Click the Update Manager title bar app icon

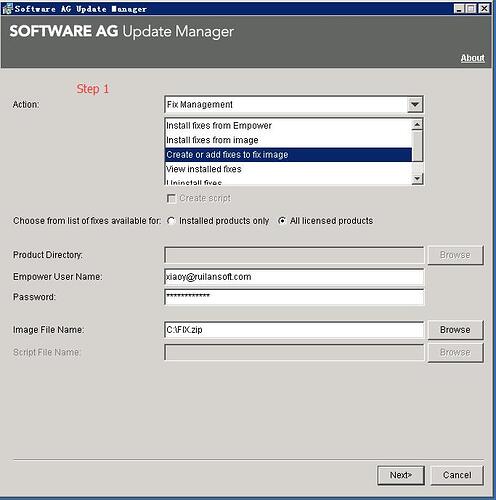[x=7, y=9]
